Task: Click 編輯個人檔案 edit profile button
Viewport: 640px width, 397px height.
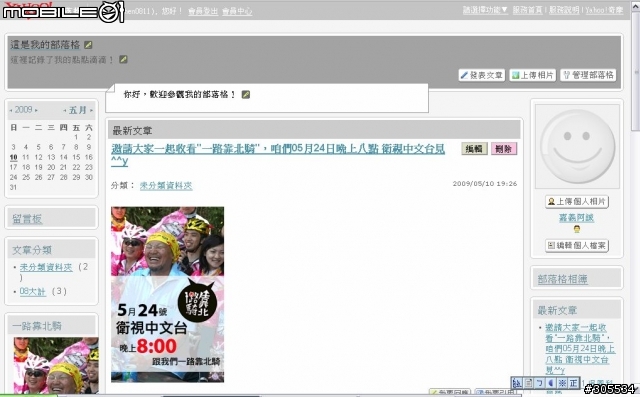Action: pos(577,246)
